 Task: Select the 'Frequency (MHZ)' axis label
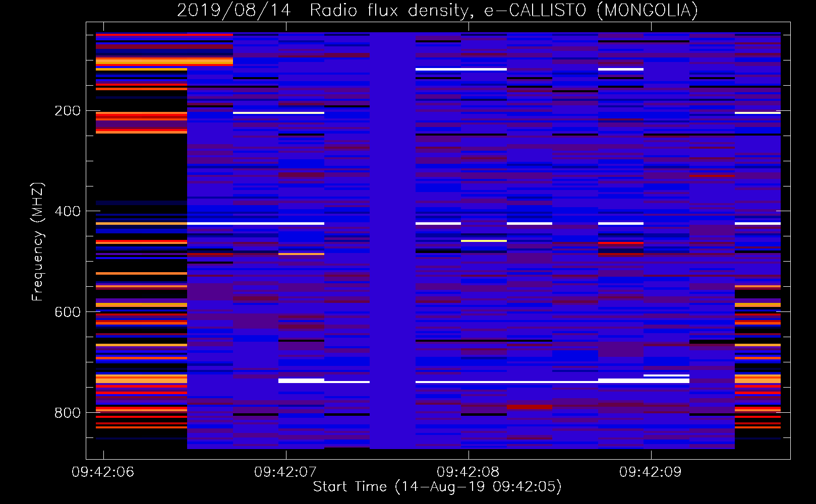[38, 241]
